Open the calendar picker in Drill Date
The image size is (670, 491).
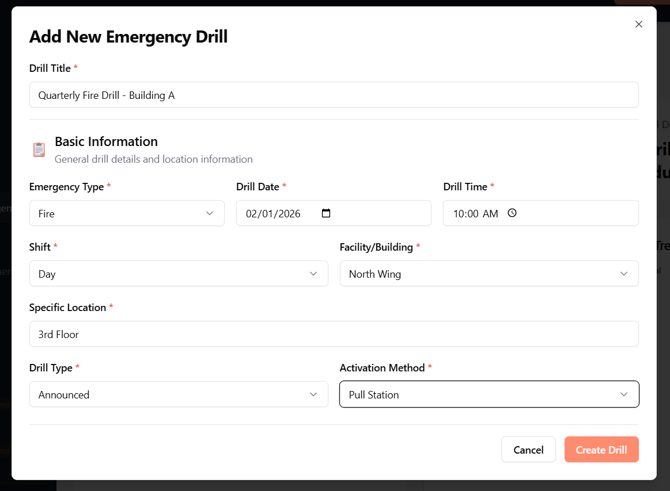(x=326, y=213)
